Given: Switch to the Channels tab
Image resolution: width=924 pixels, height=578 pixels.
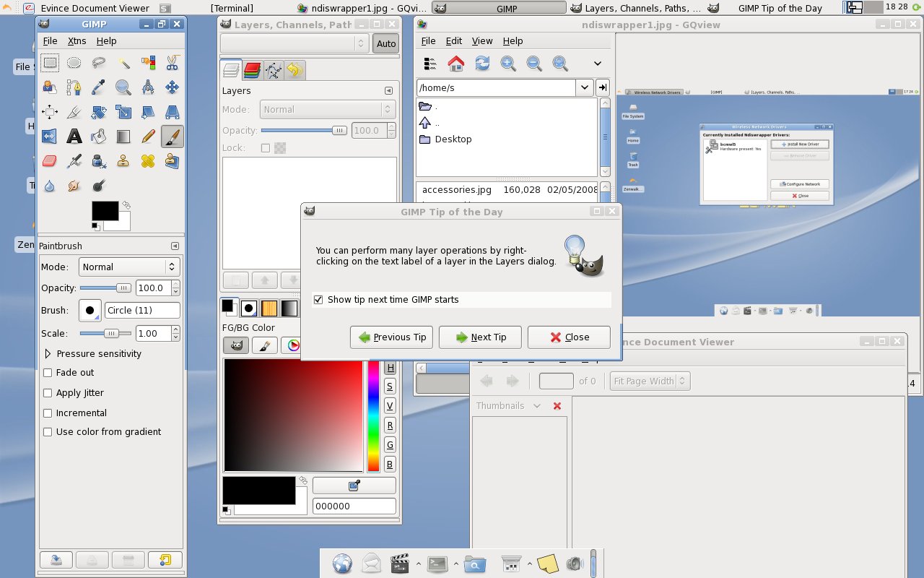Looking at the screenshot, I should coord(252,69).
